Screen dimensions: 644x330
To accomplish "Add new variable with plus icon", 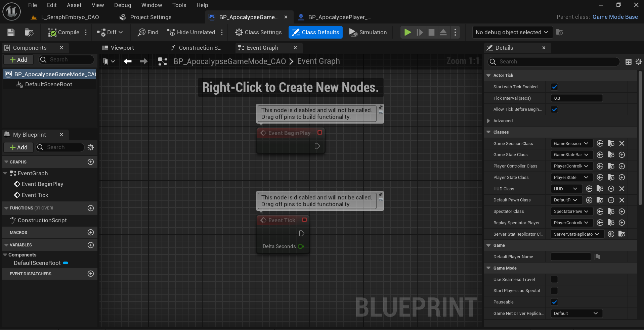I will pyautogui.click(x=91, y=245).
